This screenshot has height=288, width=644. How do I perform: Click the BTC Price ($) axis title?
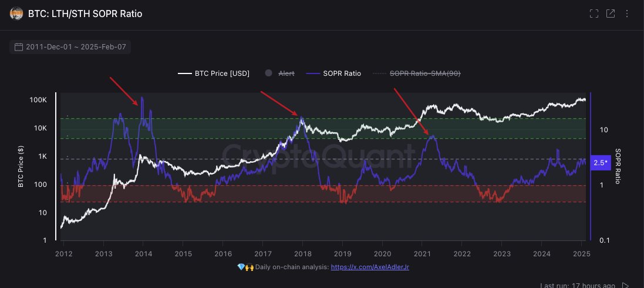[21, 168]
